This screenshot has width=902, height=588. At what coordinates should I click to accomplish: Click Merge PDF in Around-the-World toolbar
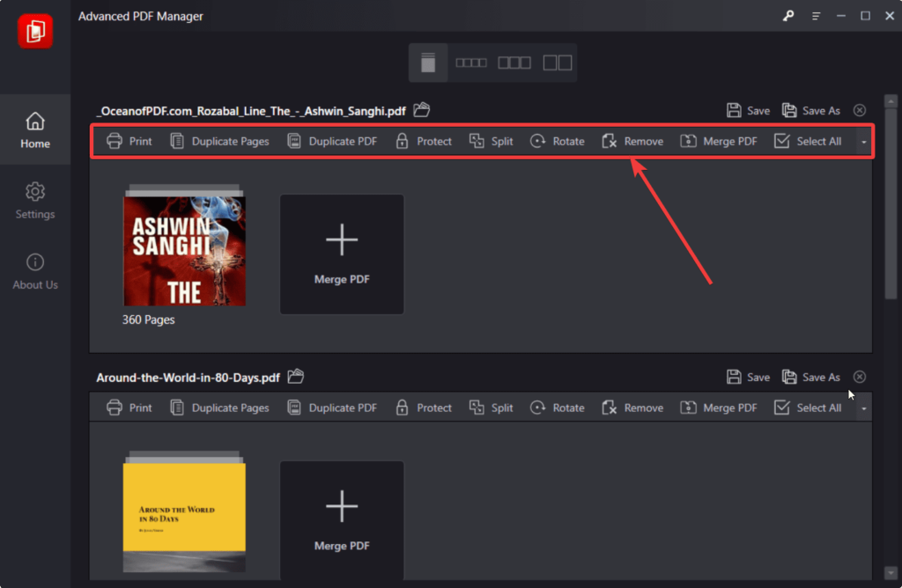(719, 408)
